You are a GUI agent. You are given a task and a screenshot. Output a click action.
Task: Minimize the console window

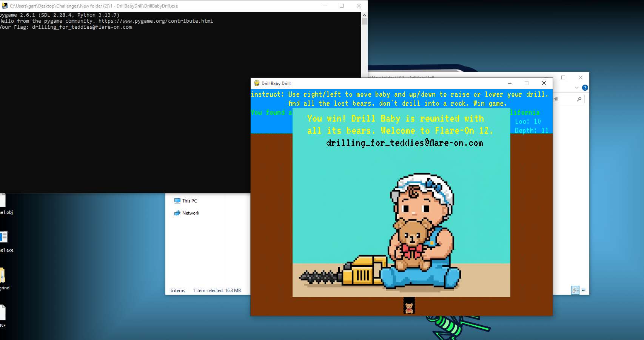tap(324, 6)
